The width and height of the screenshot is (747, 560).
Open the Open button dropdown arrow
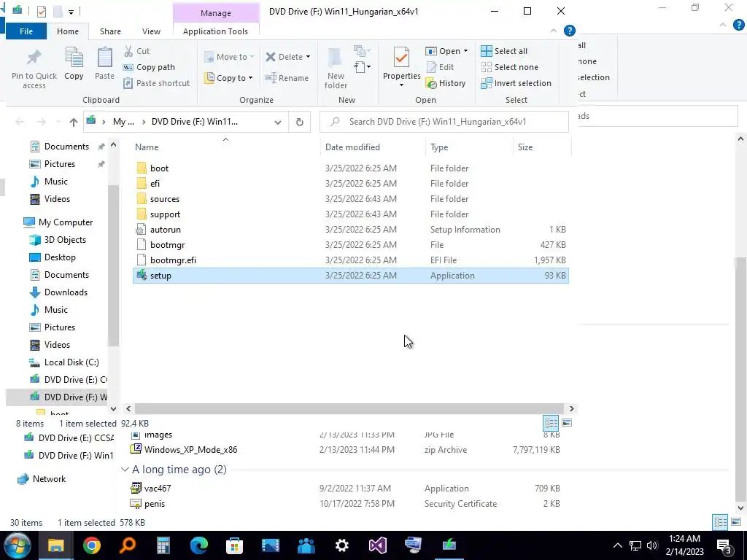click(465, 51)
